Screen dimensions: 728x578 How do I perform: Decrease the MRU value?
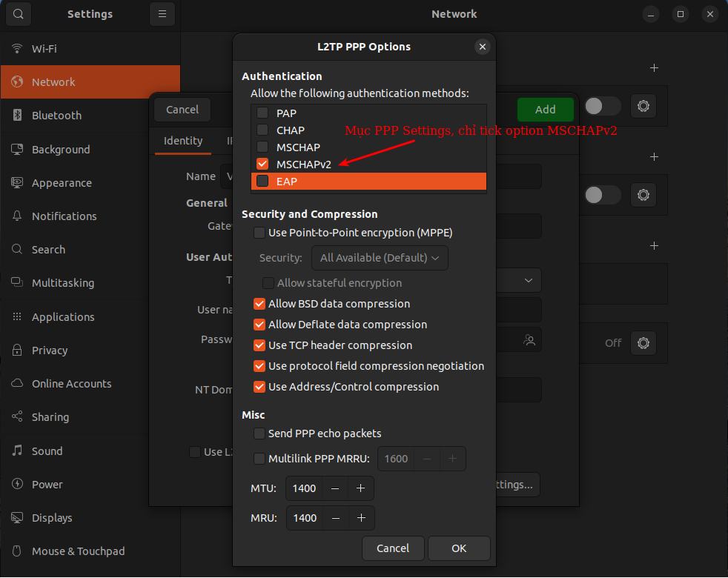click(336, 518)
